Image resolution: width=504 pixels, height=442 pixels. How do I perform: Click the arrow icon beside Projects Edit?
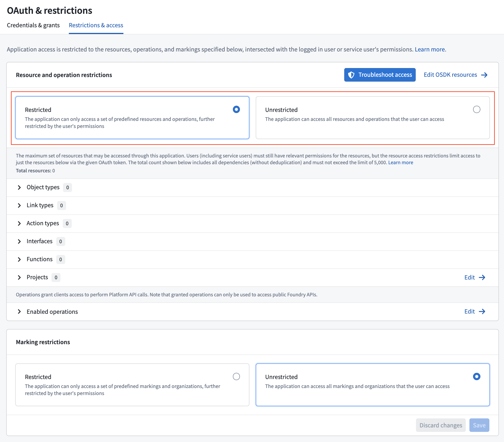click(482, 278)
